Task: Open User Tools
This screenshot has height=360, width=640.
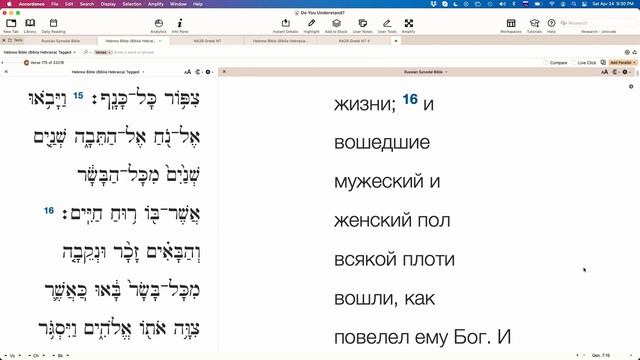Action: 387,25
